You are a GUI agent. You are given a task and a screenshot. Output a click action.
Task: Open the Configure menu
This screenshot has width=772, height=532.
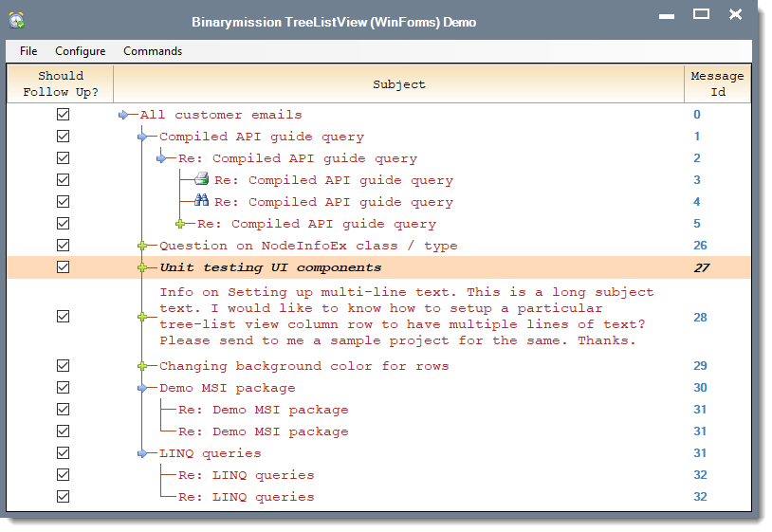pos(81,51)
